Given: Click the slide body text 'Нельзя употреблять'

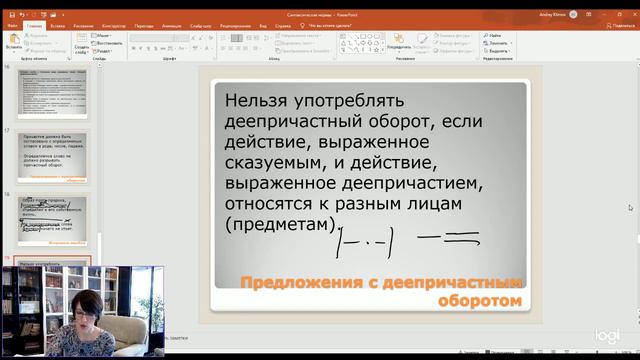Looking at the screenshot, I should pos(314,100).
